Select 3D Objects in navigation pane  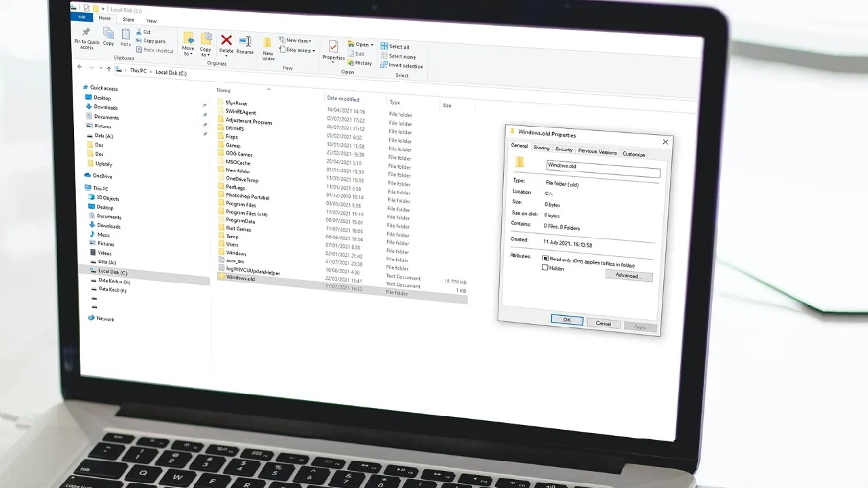tap(103, 198)
